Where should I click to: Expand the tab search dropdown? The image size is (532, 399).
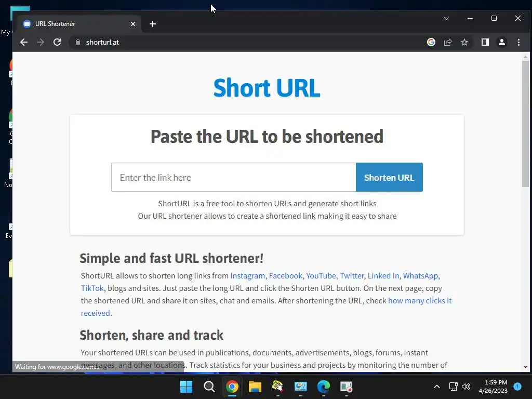pos(446,18)
